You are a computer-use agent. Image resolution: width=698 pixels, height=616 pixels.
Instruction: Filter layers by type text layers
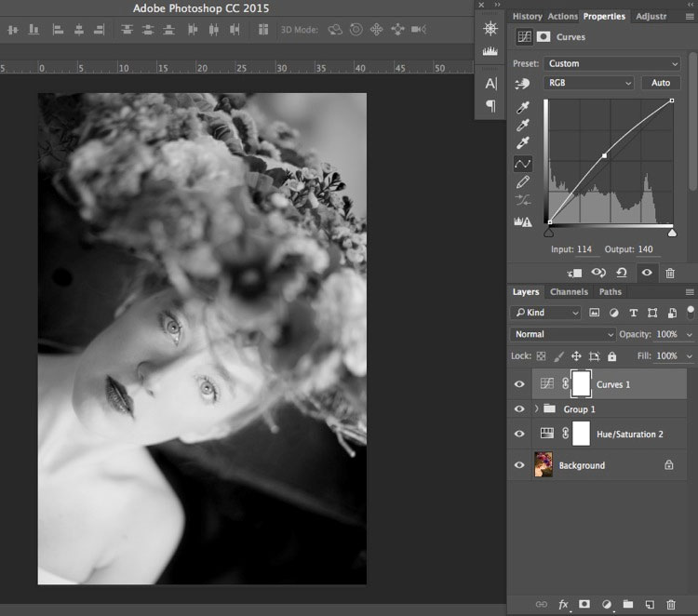[634, 313]
